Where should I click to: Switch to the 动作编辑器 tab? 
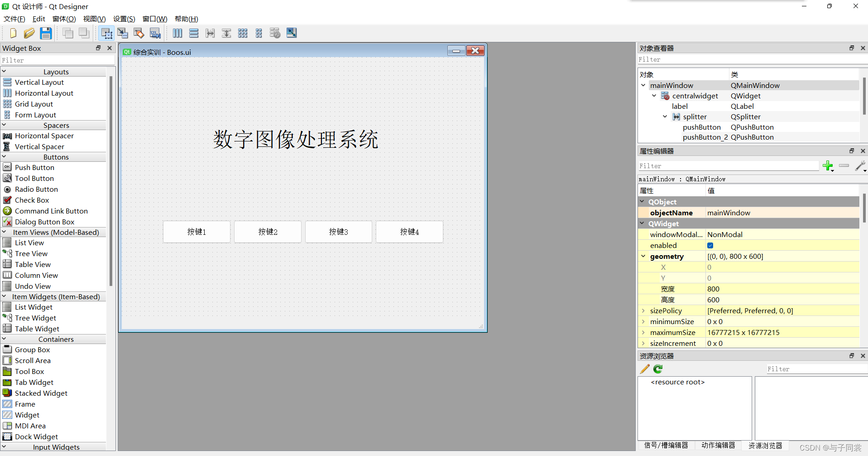coord(718,446)
